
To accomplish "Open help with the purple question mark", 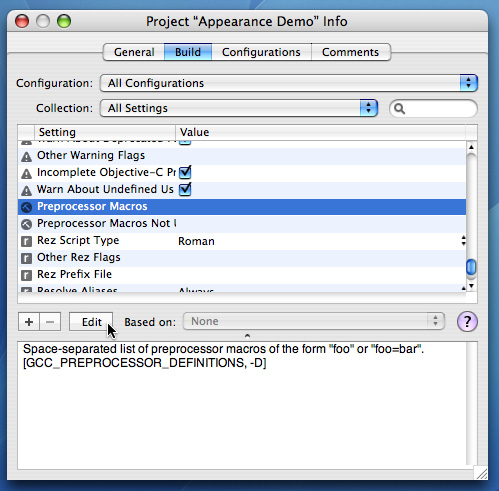I will (467, 322).
